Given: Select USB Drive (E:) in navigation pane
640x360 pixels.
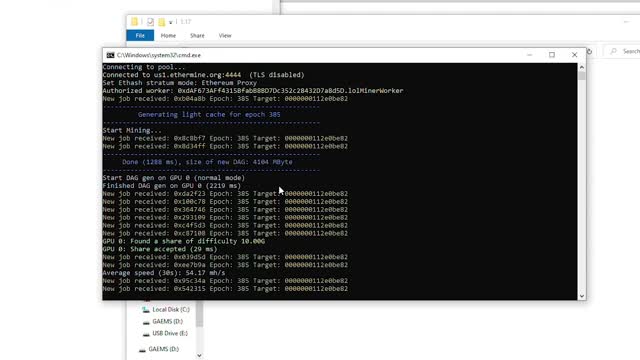Looking at the screenshot, I should (x=170, y=333).
